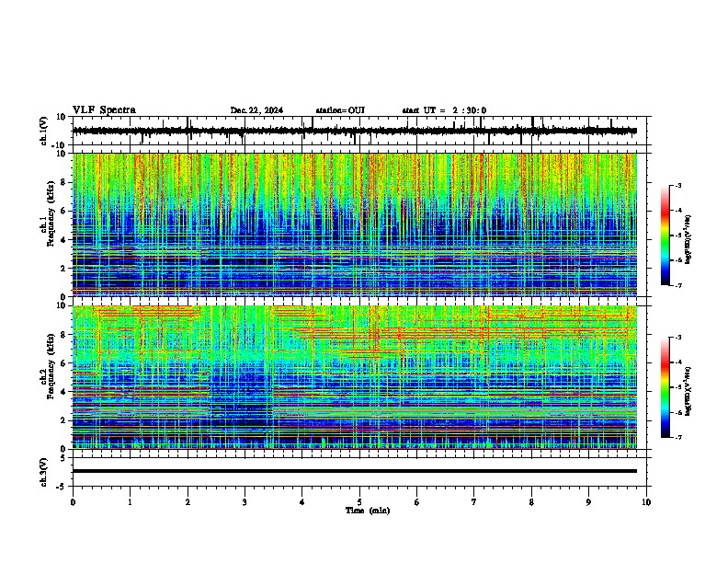Click the "-3" tick on the ch.1 colorbar

coord(677,186)
